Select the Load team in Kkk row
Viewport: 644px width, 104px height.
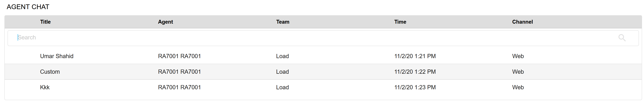pyautogui.click(x=282, y=87)
